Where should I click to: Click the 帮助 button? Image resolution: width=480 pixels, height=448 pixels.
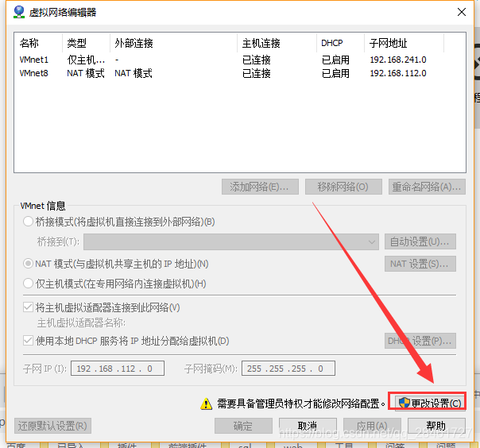tap(436, 426)
